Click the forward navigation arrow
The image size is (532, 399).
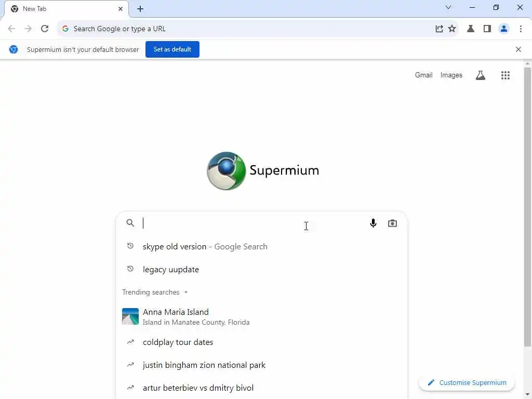(x=28, y=29)
